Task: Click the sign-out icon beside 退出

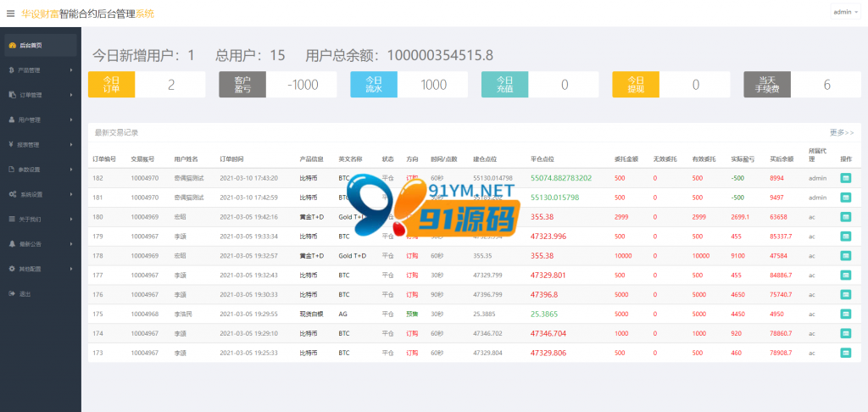Action: tap(12, 293)
